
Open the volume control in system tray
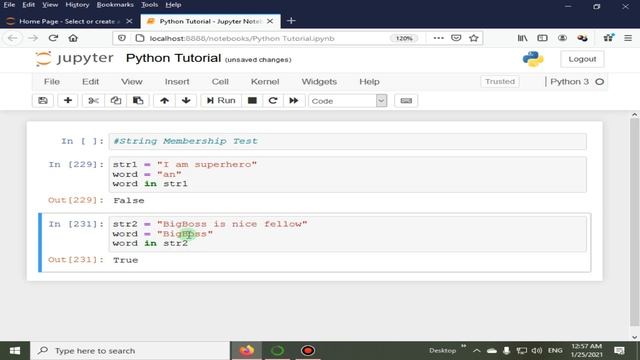pyautogui.click(x=537, y=351)
